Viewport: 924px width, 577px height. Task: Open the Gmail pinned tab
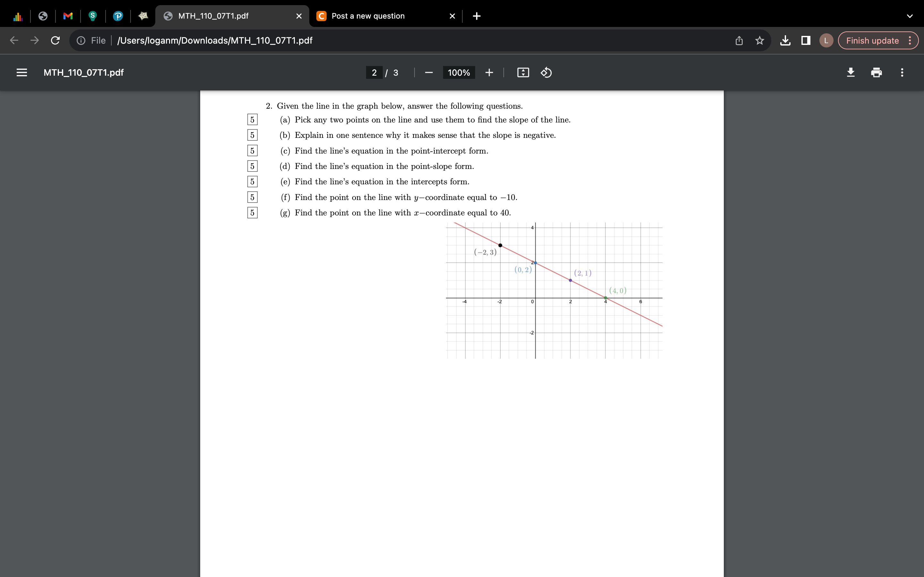point(68,16)
